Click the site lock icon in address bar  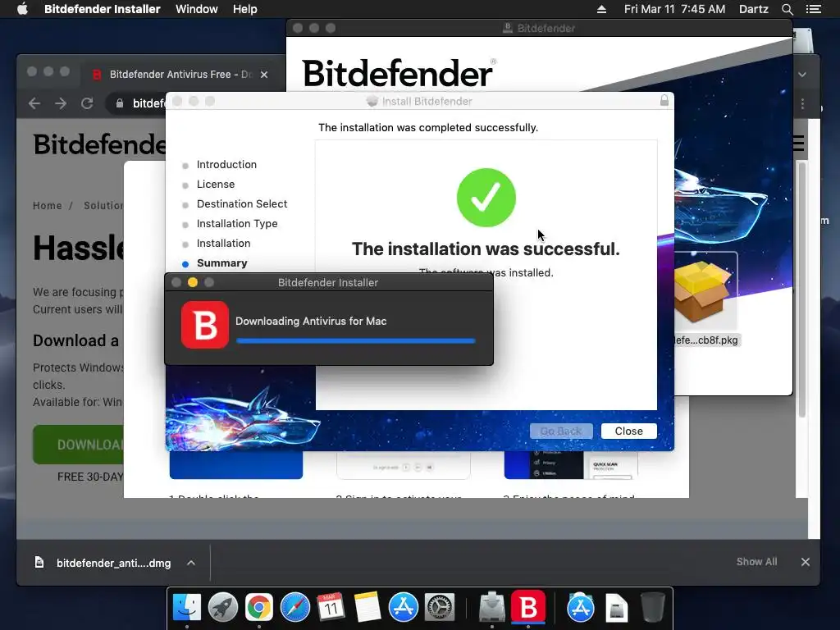pos(120,103)
